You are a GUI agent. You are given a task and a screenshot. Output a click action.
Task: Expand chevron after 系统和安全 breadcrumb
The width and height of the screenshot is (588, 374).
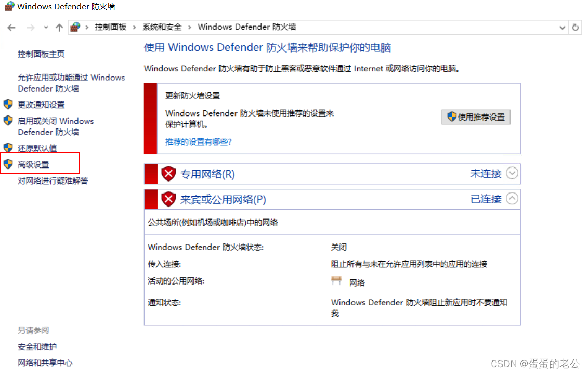coord(189,27)
